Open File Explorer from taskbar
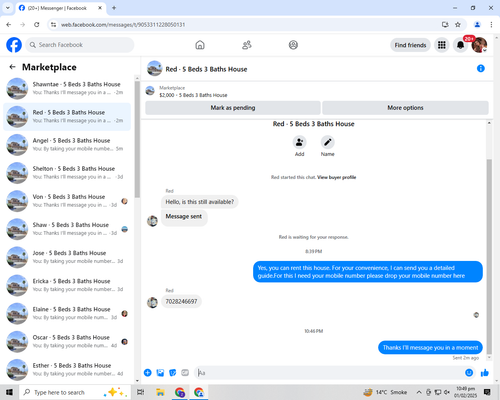Viewport: 500px width, 400px height. 160,392
